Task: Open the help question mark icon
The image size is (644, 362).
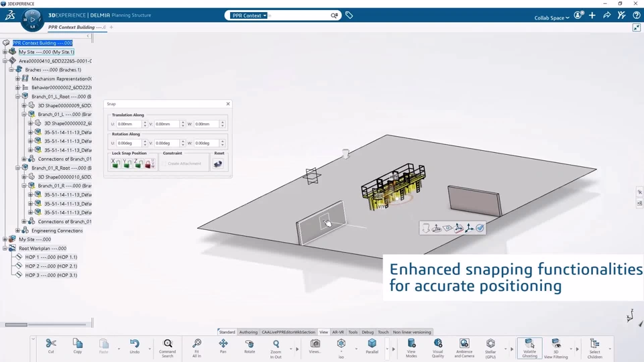Action: (637, 15)
